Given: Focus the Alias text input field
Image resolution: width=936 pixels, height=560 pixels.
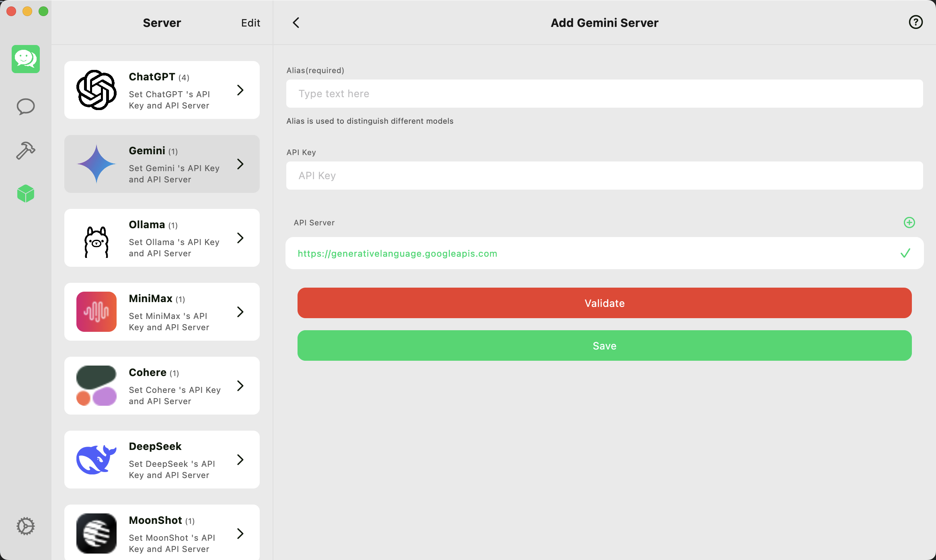Looking at the screenshot, I should click(x=604, y=94).
